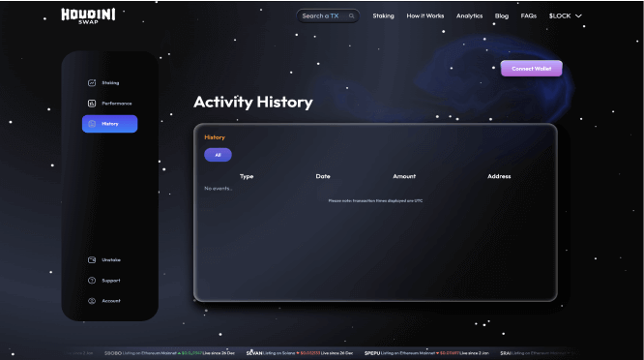644x360 pixels.
Task: Open the FAQs link
Action: point(529,16)
